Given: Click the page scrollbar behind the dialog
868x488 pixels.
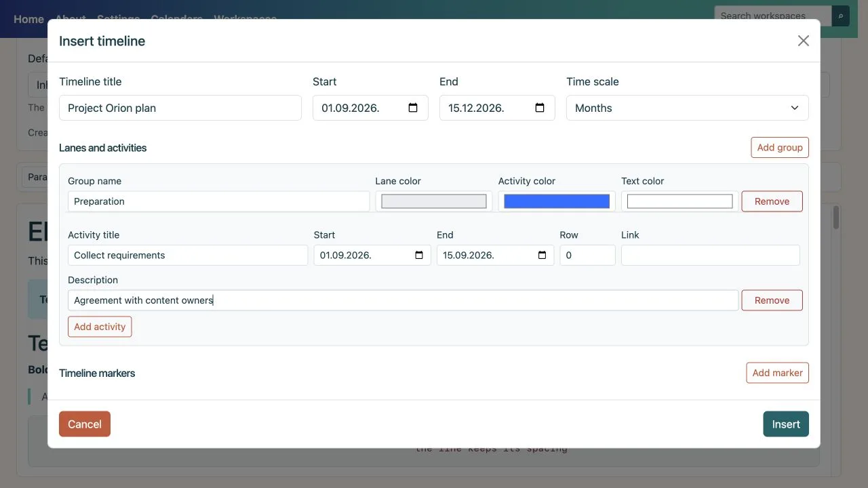Looking at the screenshot, I should 836,218.
